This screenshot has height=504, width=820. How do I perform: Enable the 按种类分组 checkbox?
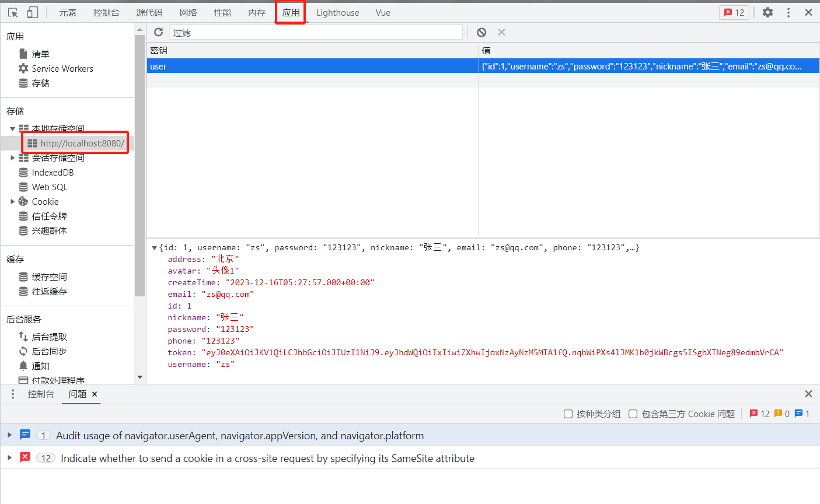click(x=568, y=414)
